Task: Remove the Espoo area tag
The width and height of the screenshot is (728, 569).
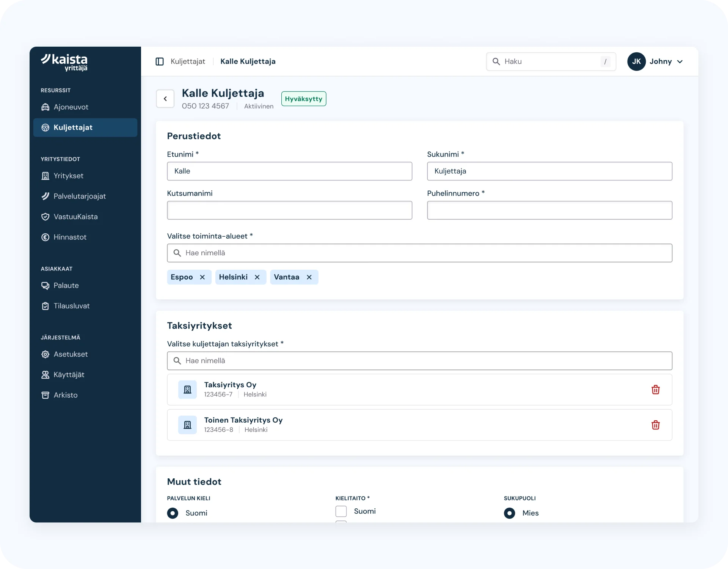Action: pos(202,277)
